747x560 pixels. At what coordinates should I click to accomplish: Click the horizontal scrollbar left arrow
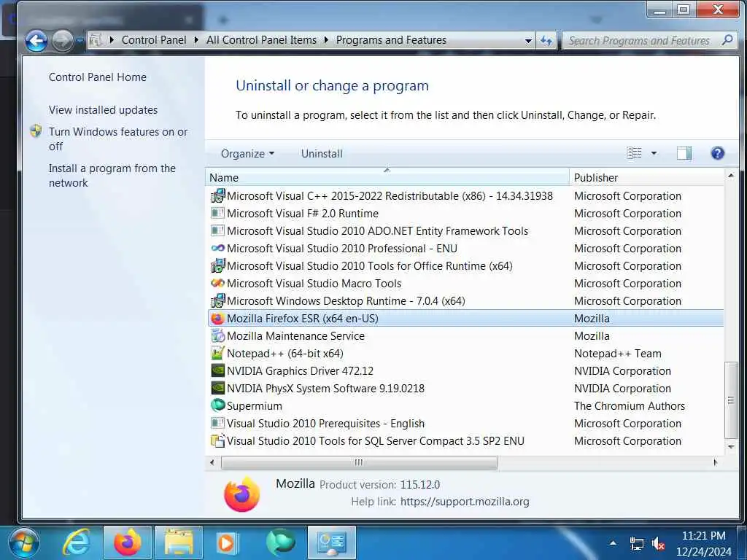click(x=212, y=462)
